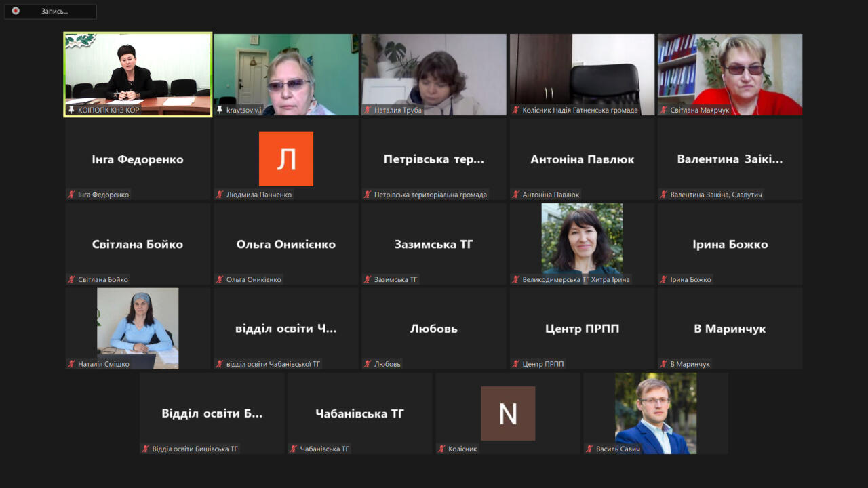Click the 'КОІПОПК КНЗ КОР' name label

(108, 110)
